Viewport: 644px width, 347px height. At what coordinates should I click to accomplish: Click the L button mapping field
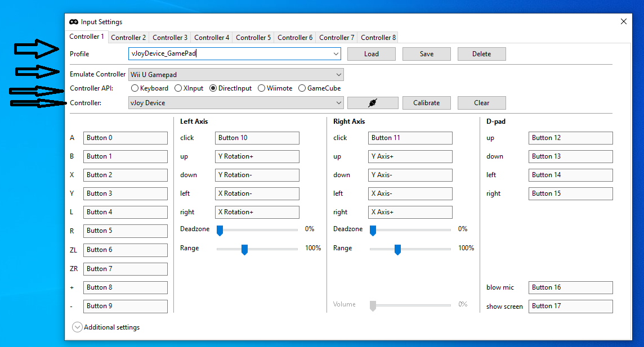click(x=126, y=212)
